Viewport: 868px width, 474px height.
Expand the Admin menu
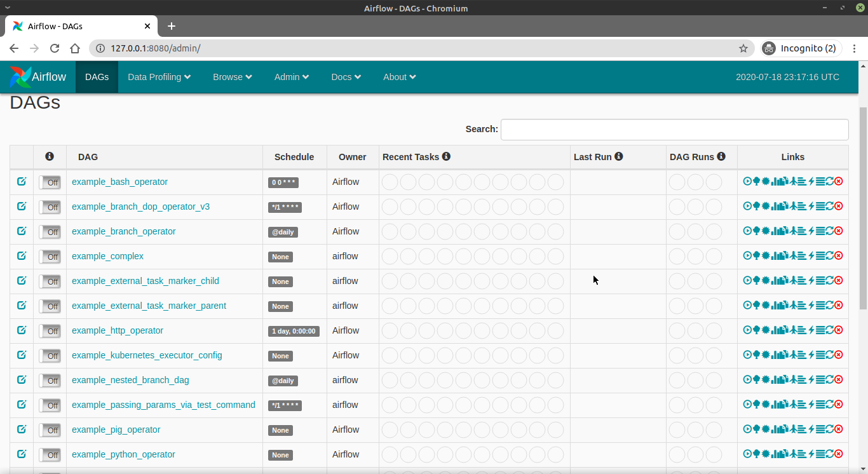point(291,77)
